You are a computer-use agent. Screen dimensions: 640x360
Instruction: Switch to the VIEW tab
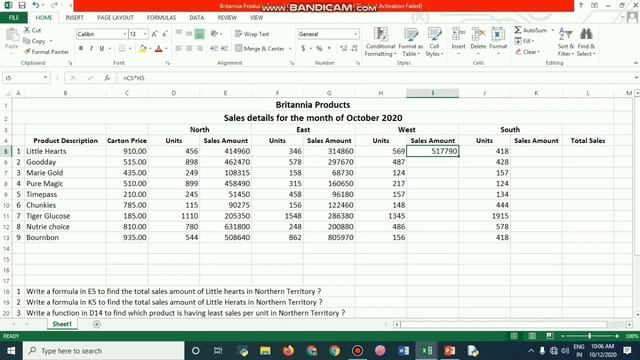(x=256, y=18)
